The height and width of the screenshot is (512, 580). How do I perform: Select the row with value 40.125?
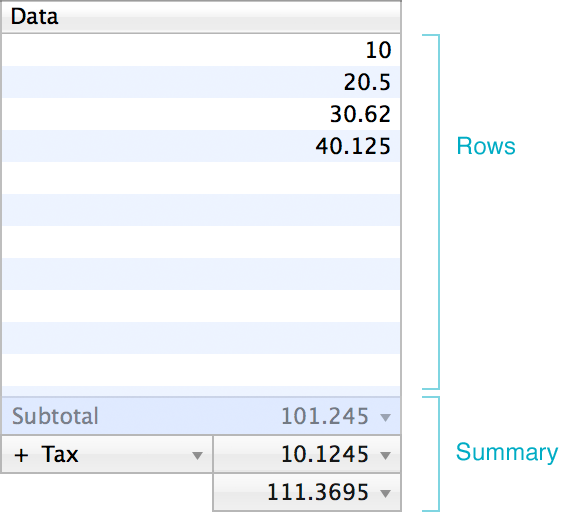201,146
